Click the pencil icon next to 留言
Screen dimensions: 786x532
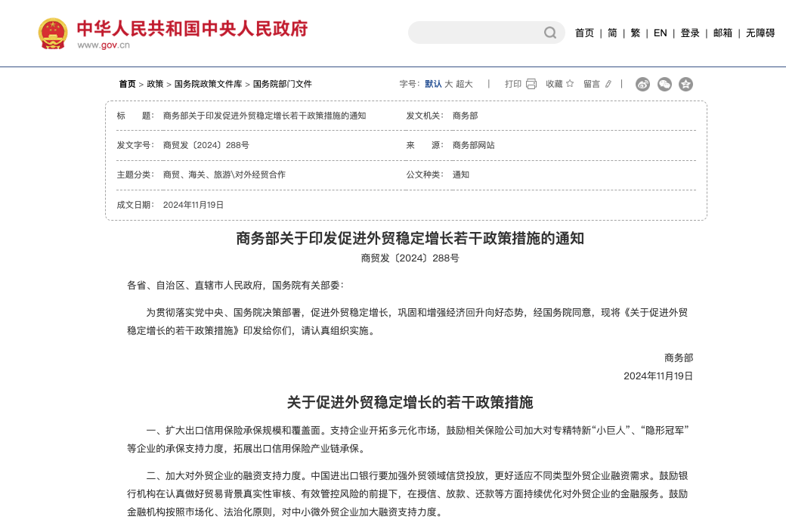pyautogui.click(x=607, y=84)
